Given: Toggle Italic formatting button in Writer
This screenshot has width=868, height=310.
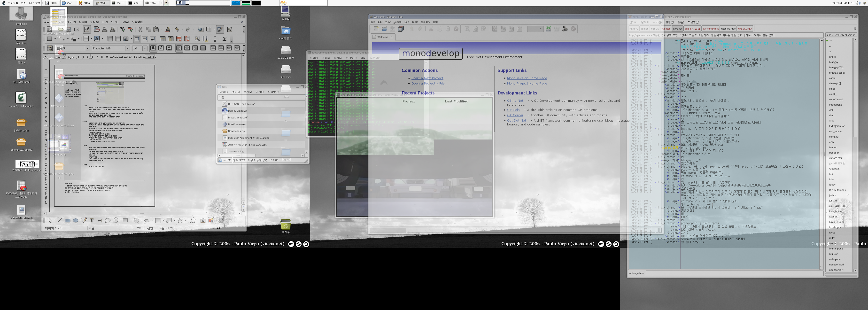Looking at the screenshot, I should (x=161, y=48).
